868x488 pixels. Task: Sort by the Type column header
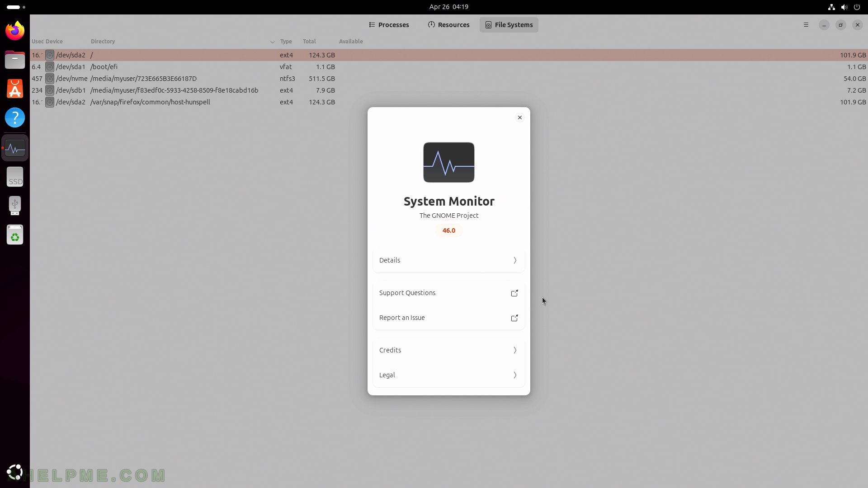286,42
